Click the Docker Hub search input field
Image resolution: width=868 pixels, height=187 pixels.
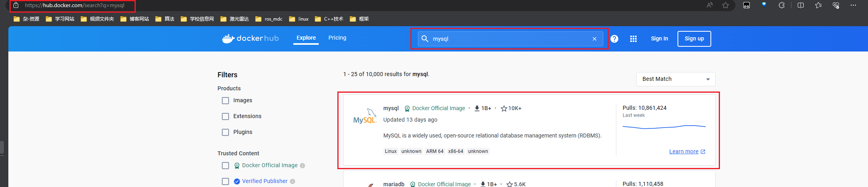tap(510, 39)
